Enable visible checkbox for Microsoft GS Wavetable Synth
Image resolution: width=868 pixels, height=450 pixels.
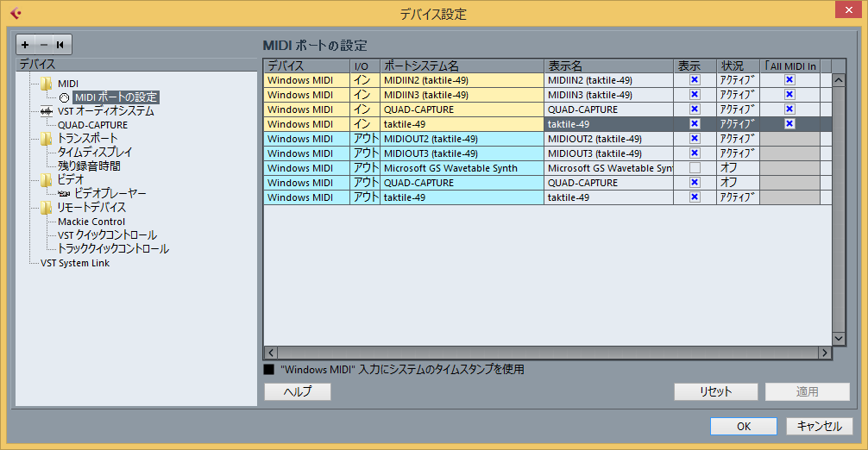point(695,167)
